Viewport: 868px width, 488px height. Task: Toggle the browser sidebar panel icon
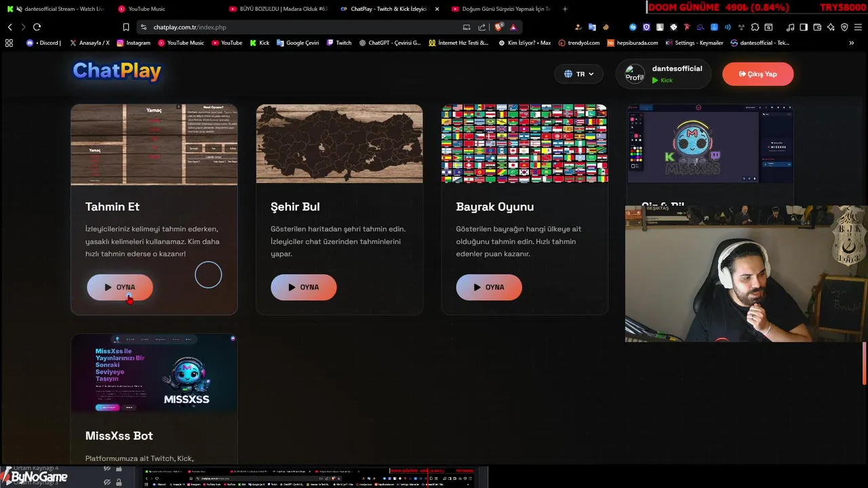coord(804,27)
